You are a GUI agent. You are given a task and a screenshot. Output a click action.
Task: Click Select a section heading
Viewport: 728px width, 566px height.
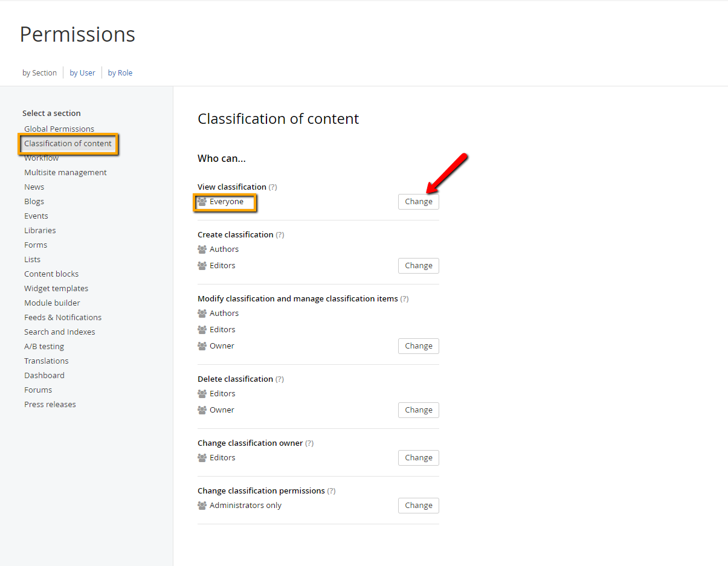pos(51,114)
